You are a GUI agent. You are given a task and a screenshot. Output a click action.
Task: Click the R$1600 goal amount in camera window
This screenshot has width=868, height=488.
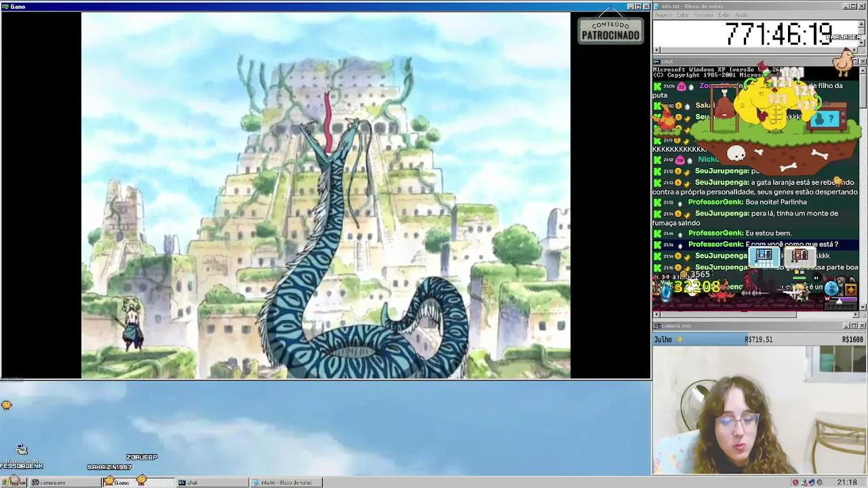[852, 340]
